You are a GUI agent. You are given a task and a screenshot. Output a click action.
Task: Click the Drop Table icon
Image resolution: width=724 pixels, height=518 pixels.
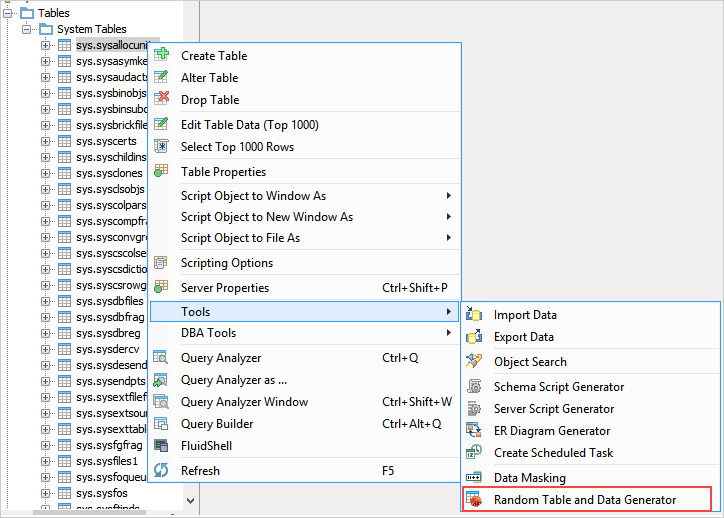click(x=161, y=100)
